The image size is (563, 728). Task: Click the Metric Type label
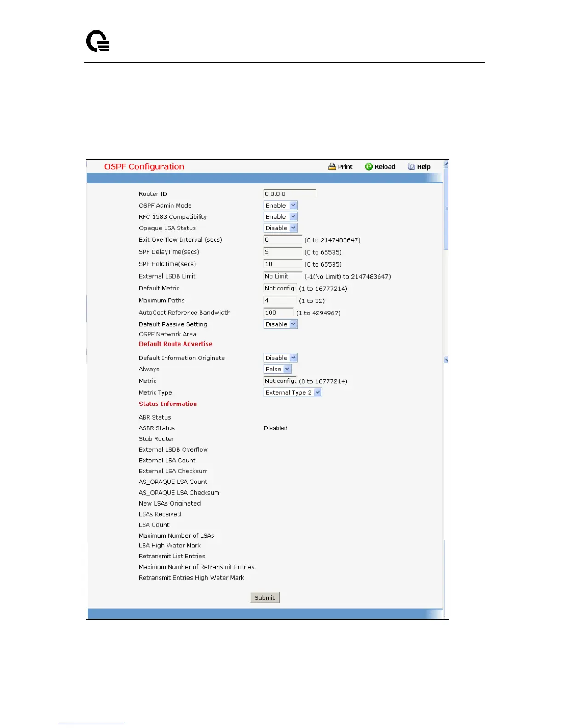[x=155, y=392]
